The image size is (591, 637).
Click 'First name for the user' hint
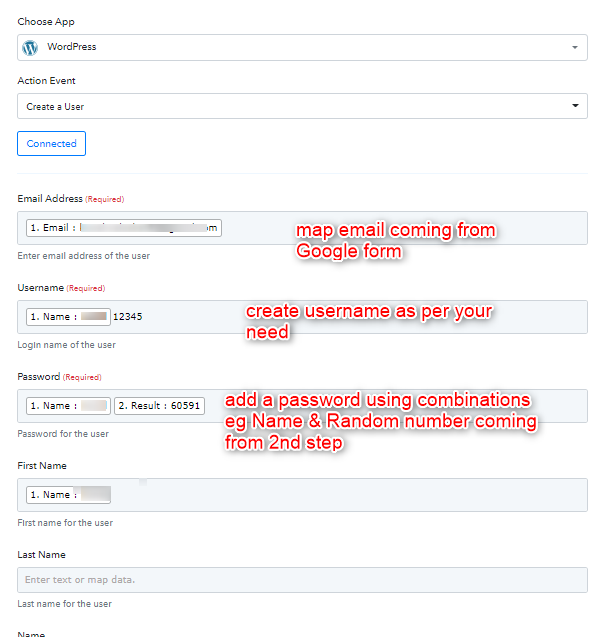(x=65, y=522)
